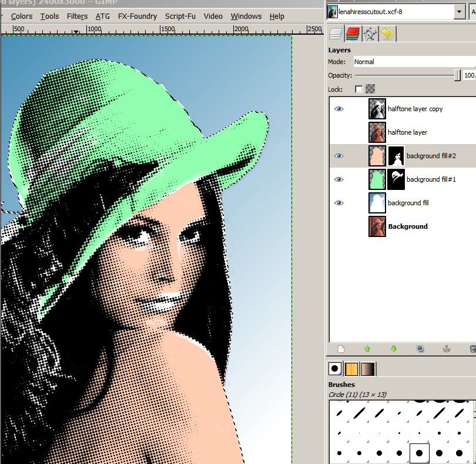
Task: Click the ruler's triangle position marker
Action: 76,31
